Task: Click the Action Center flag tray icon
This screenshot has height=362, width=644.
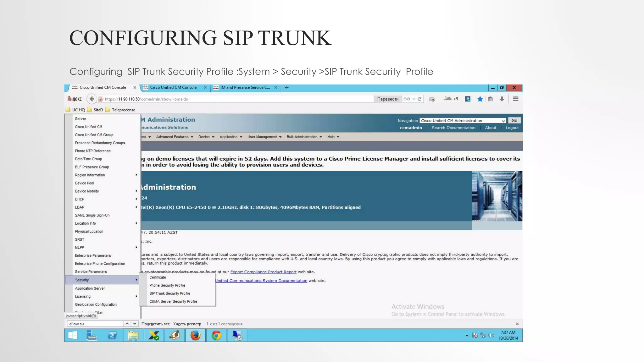Action: pyautogui.click(x=475, y=335)
